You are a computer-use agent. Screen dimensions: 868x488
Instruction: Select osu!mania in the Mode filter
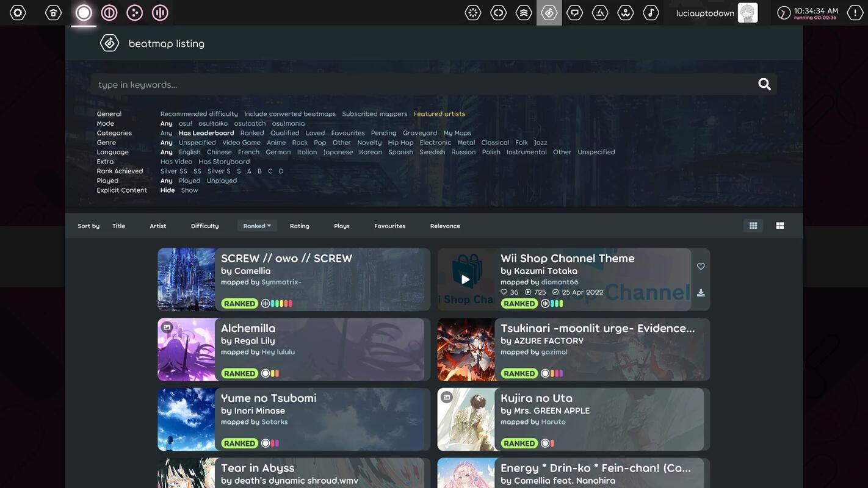(288, 124)
